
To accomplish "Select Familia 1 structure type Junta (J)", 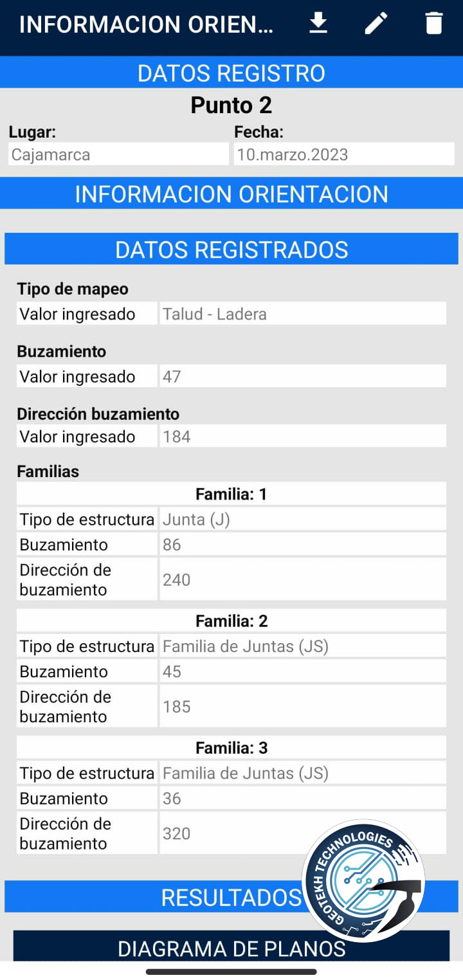I will (x=302, y=519).
